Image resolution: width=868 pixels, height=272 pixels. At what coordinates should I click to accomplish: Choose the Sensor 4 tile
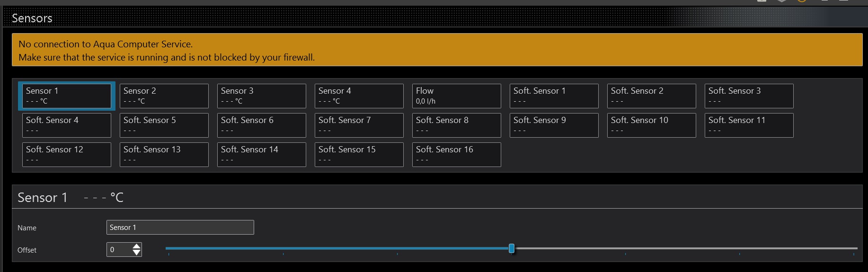(359, 96)
